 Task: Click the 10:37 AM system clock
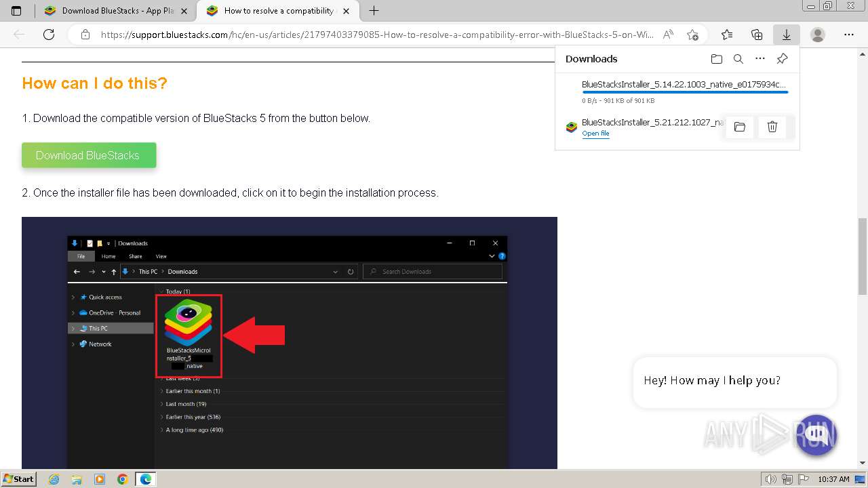tap(833, 479)
